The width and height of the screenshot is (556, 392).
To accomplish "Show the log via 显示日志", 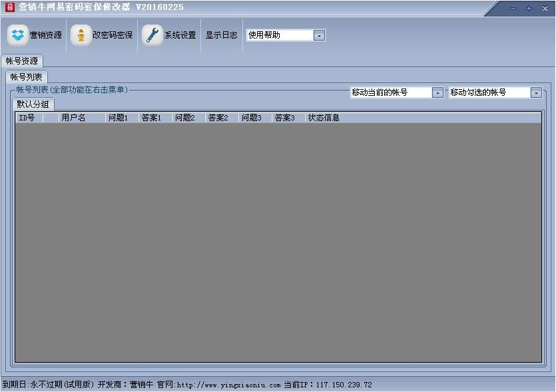I will click(x=221, y=35).
